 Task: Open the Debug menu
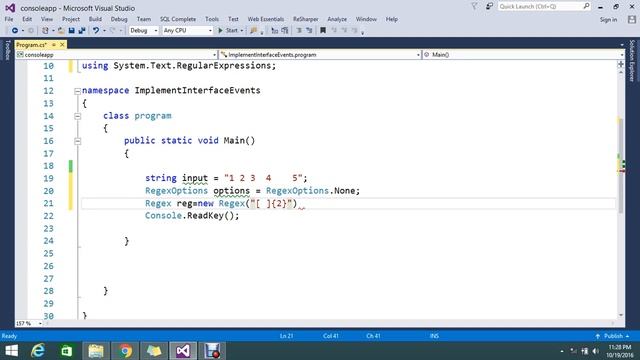[x=119, y=19]
